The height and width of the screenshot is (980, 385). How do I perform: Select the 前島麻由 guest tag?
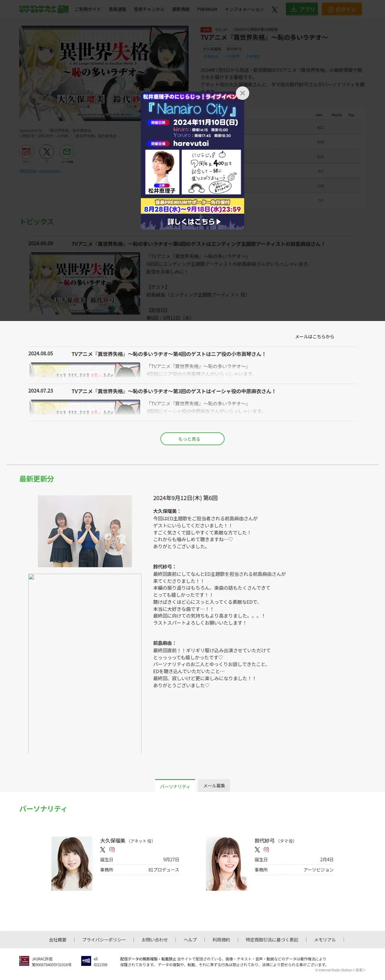tap(210, 56)
